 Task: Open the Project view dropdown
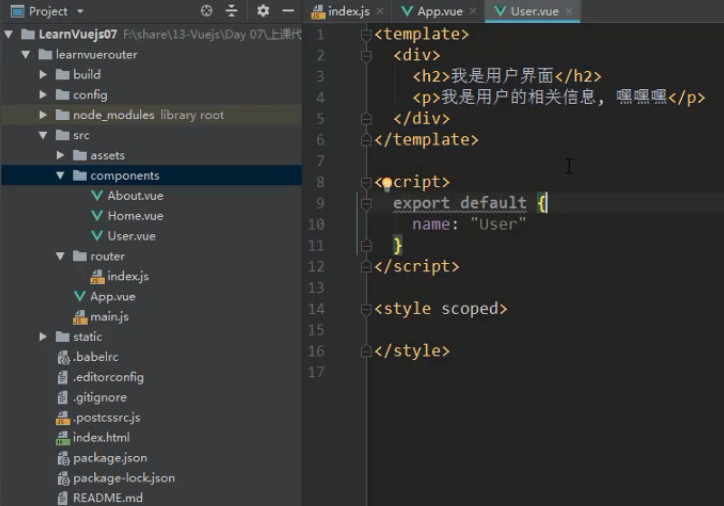80,11
